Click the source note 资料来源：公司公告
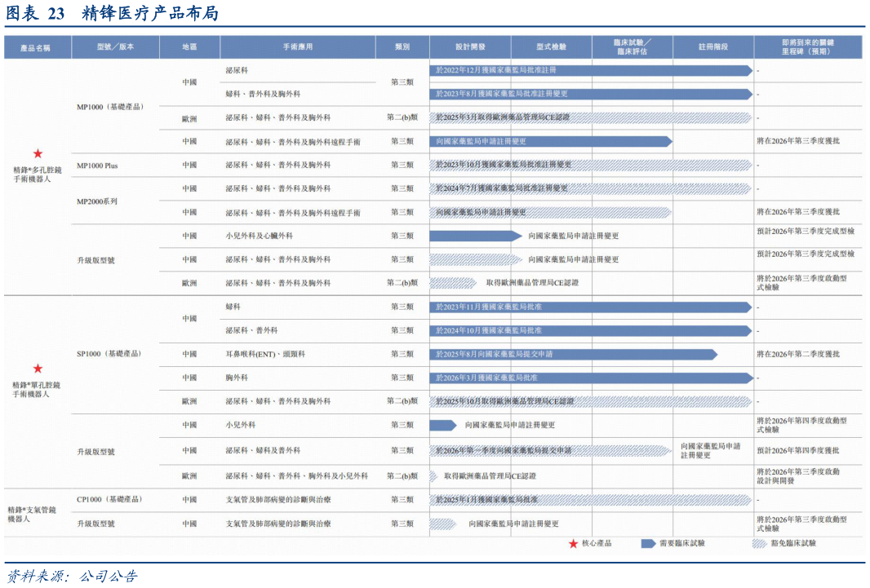Viewport: 870px width, 588px height. 71,577
